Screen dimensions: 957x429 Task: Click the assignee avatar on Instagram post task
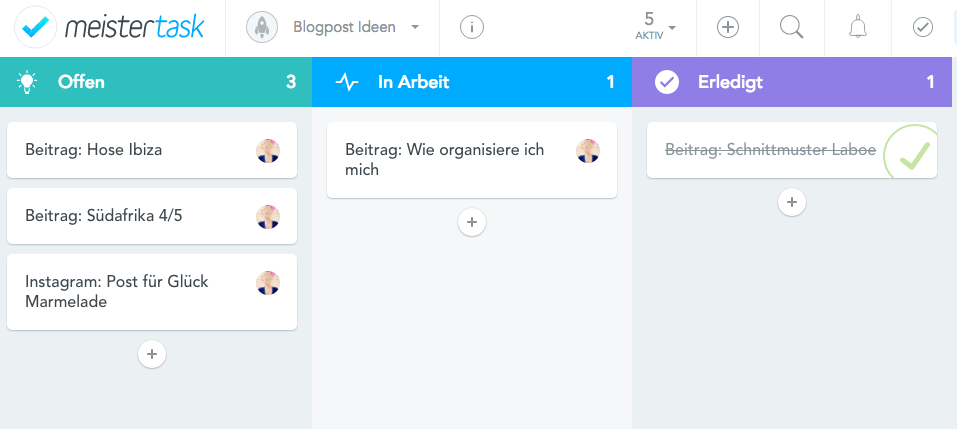[x=268, y=283]
